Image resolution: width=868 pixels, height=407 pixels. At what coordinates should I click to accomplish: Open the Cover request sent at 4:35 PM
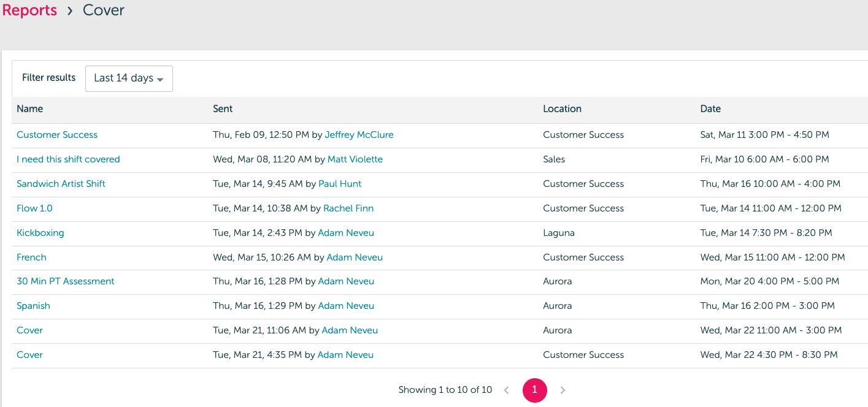pyautogui.click(x=29, y=355)
